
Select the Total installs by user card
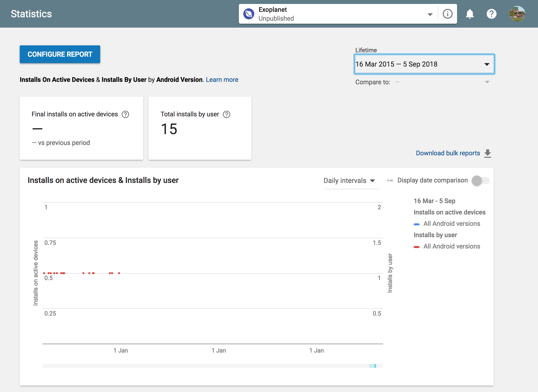pos(200,128)
